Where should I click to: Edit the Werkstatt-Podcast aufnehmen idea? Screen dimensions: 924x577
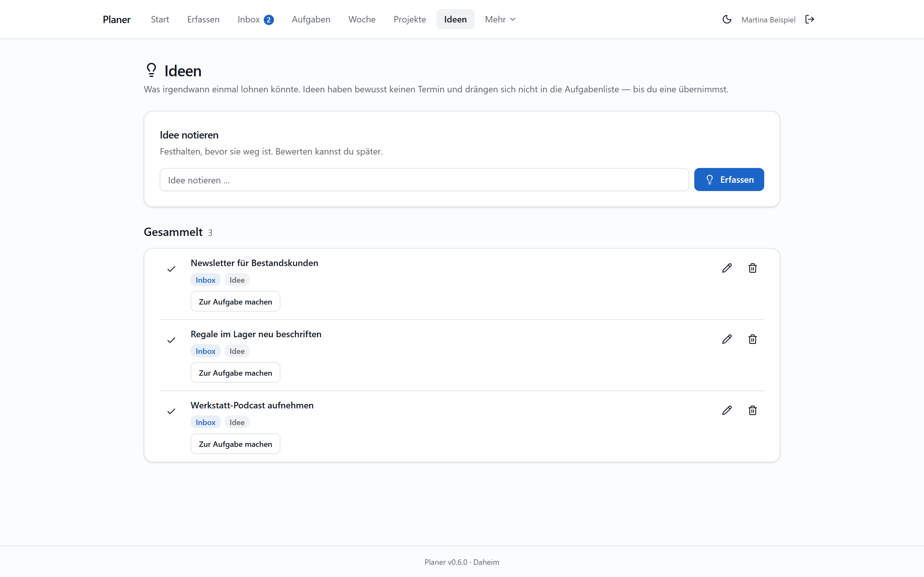click(x=727, y=410)
